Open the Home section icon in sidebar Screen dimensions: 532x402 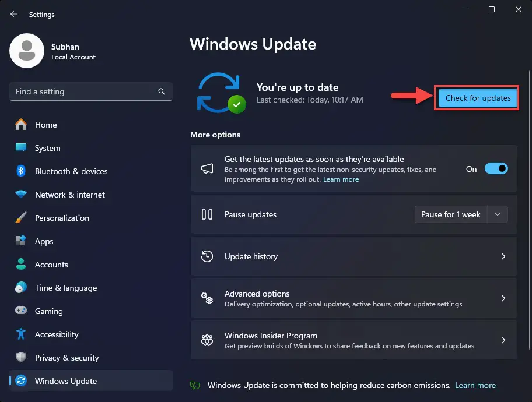pos(20,125)
